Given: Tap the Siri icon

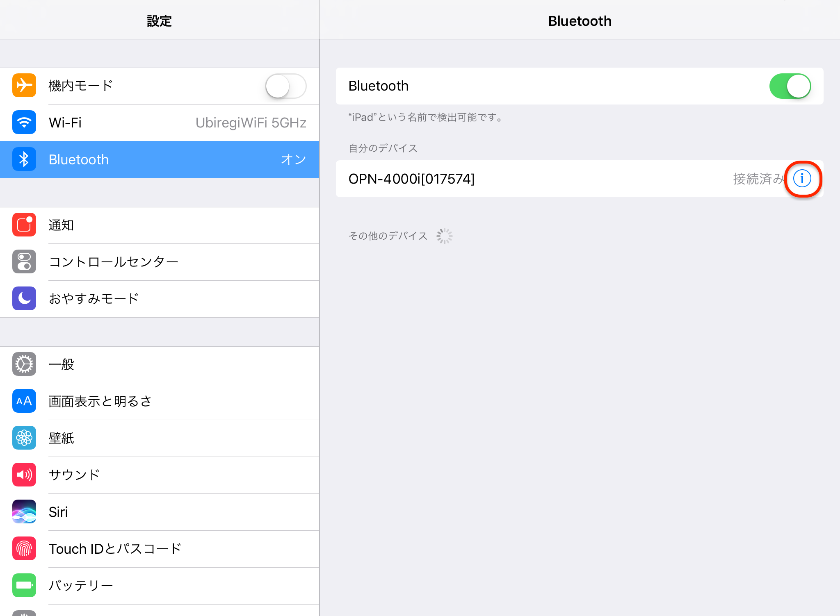Looking at the screenshot, I should click(24, 512).
